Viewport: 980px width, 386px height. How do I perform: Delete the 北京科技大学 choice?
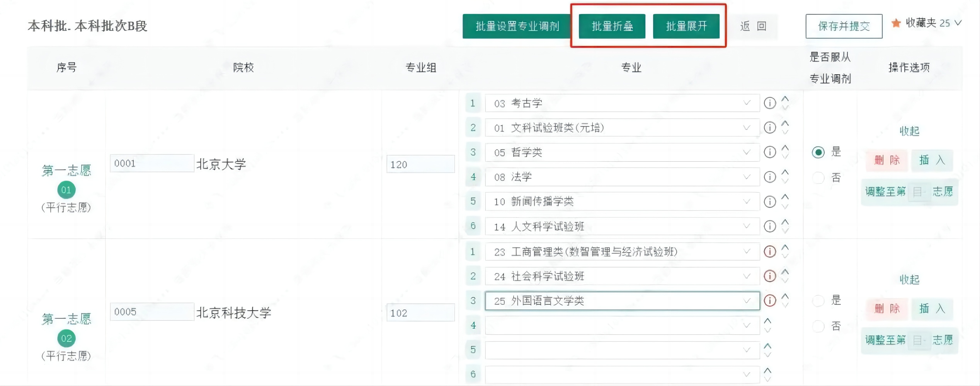[887, 309]
